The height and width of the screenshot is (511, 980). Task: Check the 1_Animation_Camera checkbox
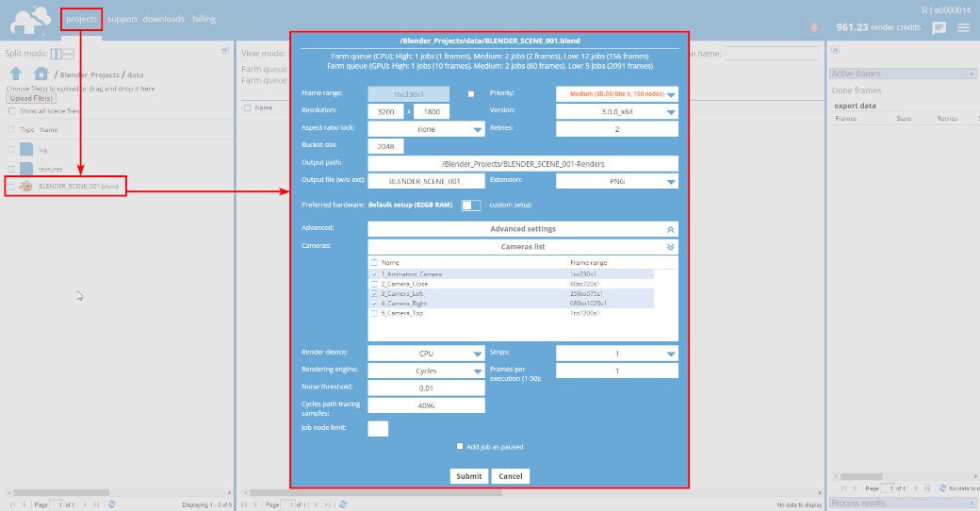(x=374, y=274)
